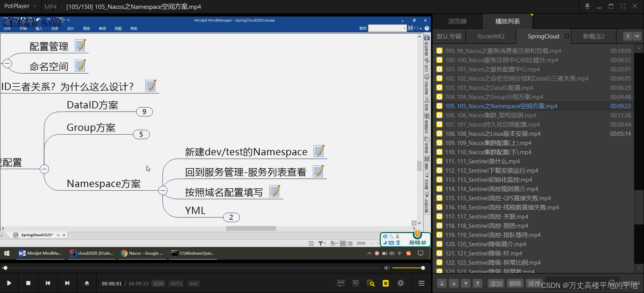This screenshot has width=644, height=293.
Task: Click the AAC audio codec label
Action: [x=194, y=283]
